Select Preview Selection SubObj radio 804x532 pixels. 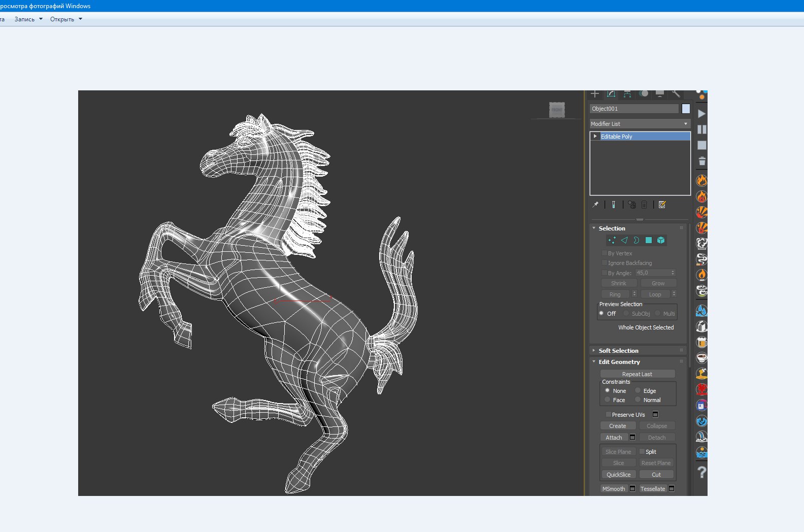pos(626,313)
